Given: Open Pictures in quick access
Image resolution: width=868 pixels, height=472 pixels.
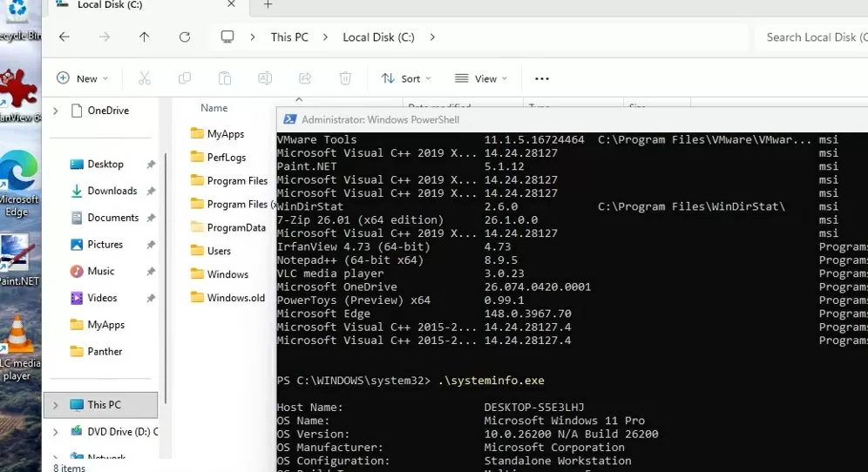Looking at the screenshot, I should coord(105,245).
